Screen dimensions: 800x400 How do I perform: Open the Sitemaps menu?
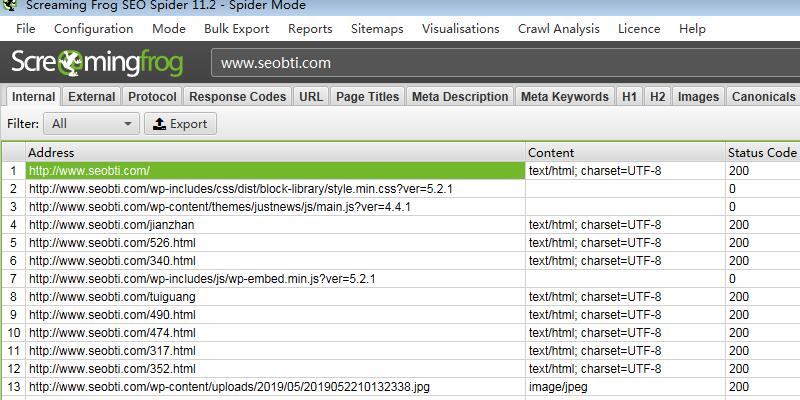point(377,29)
